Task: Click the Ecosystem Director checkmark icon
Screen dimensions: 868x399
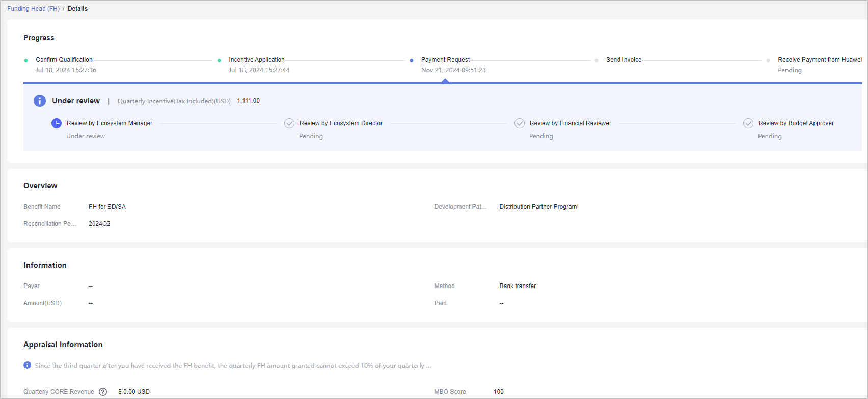Action: coord(289,123)
